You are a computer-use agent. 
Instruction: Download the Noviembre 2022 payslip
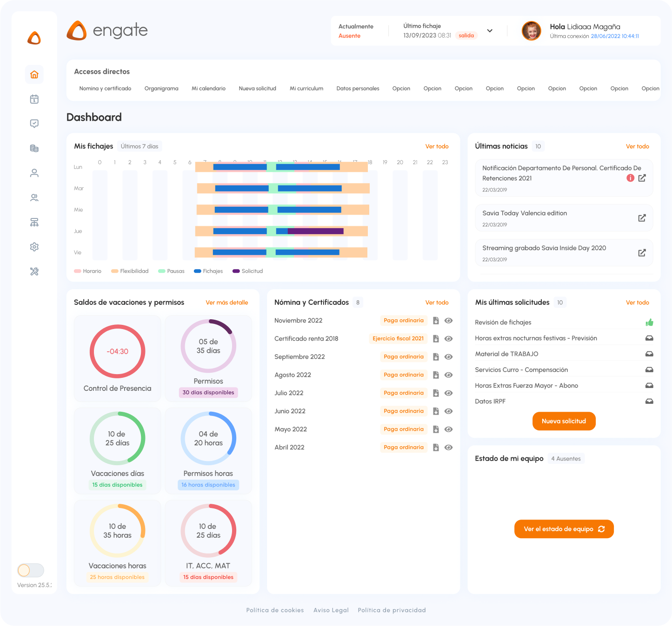(x=436, y=321)
